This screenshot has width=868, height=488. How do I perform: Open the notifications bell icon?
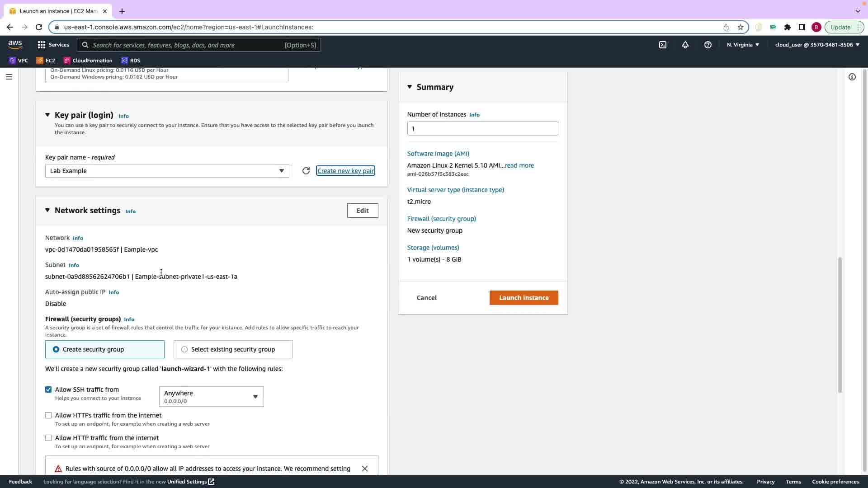pyautogui.click(x=685, y=45)
